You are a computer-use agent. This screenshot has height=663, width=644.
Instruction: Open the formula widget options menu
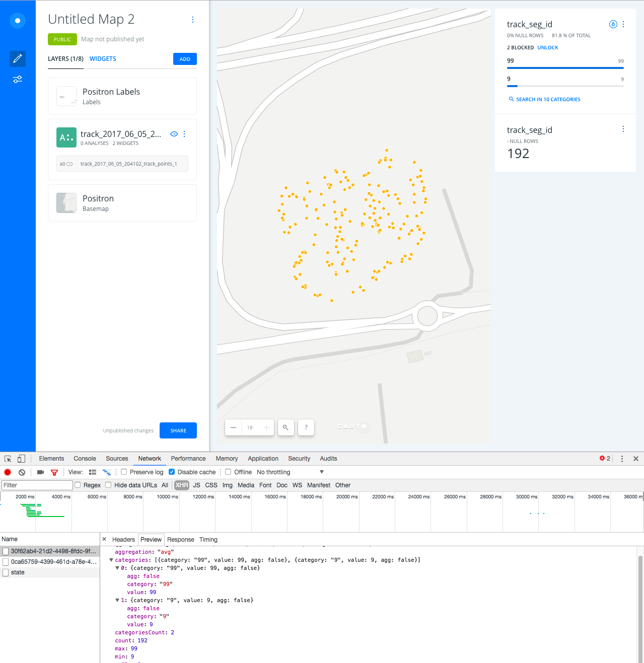(623, 129)
